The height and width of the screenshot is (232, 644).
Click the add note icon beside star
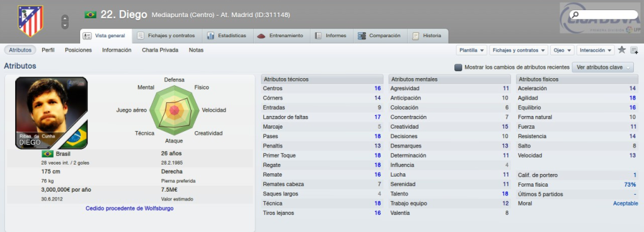click(634, 50)
